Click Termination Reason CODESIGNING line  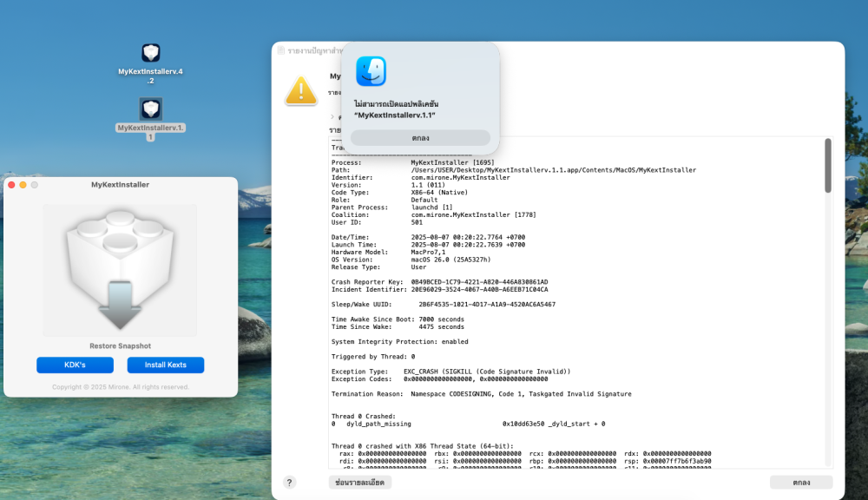pos(482,394)
